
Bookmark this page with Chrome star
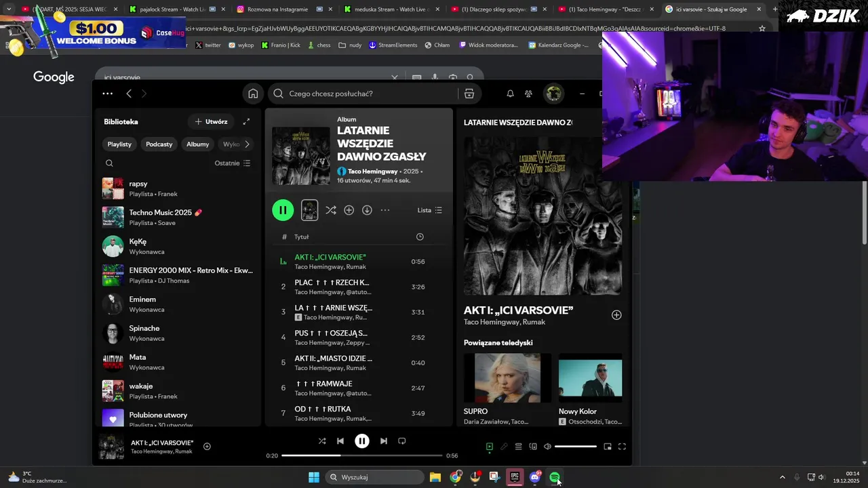tap(762, 28)
